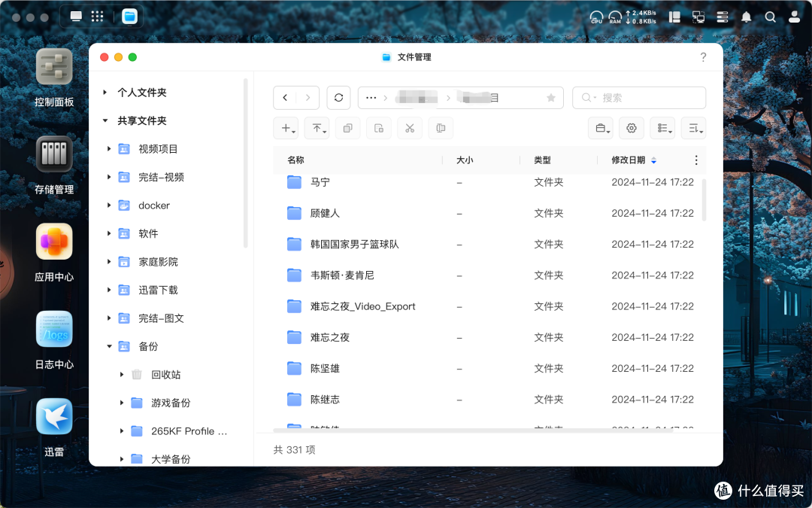Open the remote desktop monitors icon
The width and height of the screenshot is (812, 508).
[x=698, y=17]
